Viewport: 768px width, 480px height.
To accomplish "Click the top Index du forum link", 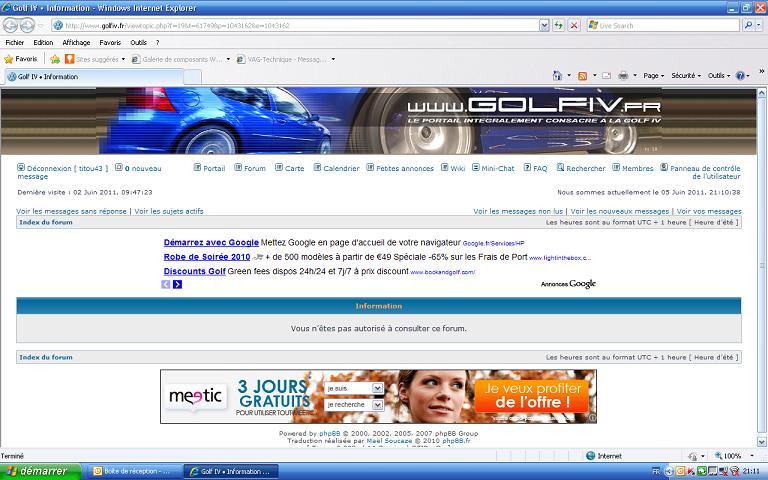I will point(46,222).
